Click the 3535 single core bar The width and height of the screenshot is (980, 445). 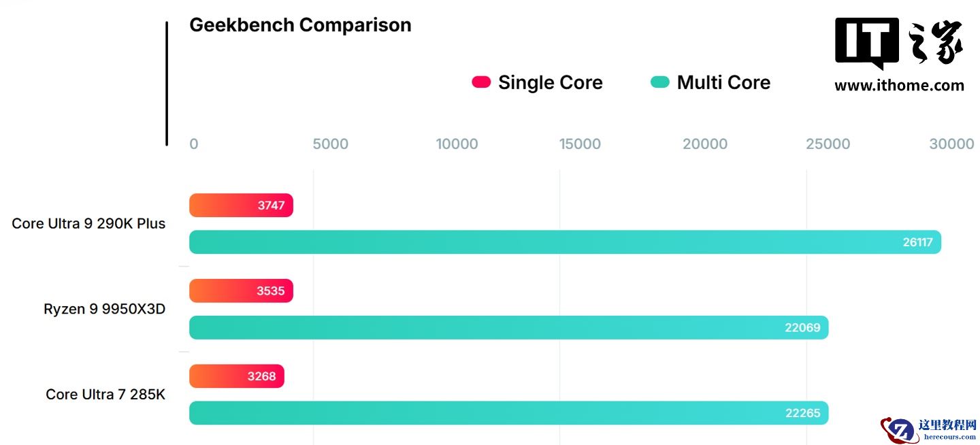click(241, 291)
